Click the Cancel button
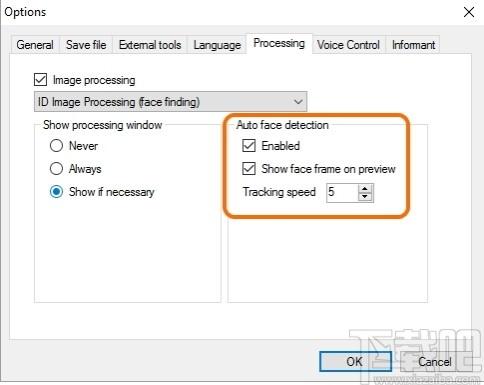Viewport: 484px width, 385px height. [435, 361]
